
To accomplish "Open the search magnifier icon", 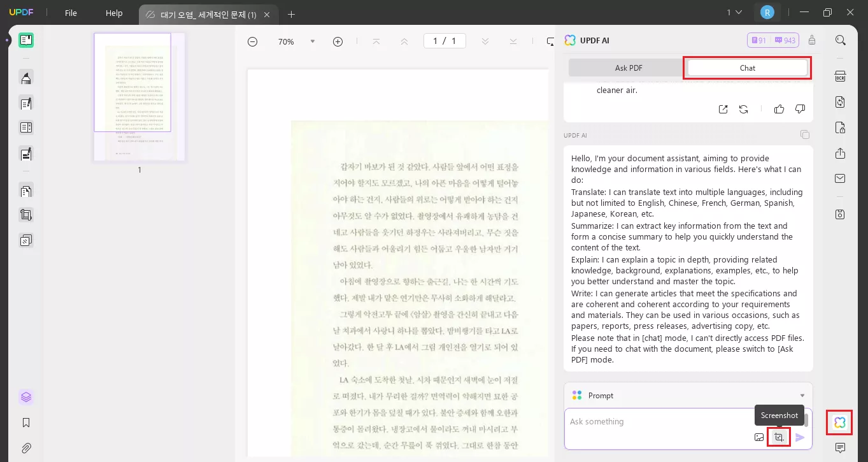I will (x=840, y=40).
